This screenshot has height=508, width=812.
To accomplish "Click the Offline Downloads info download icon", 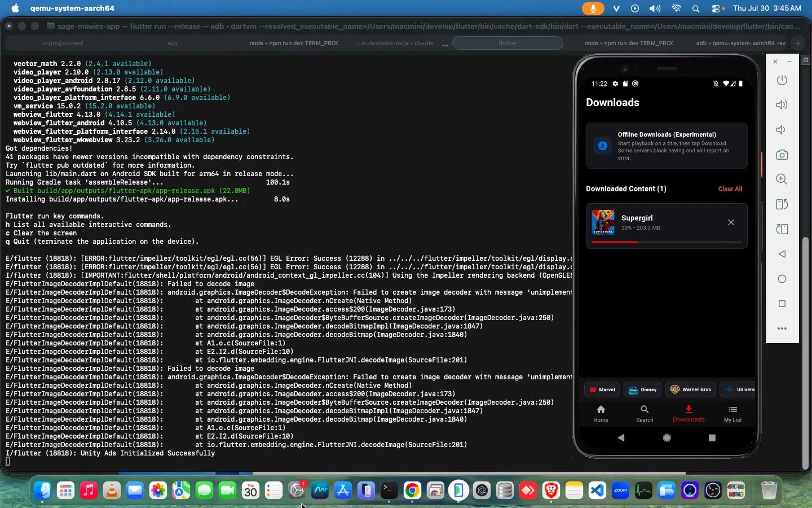I will [x=602, y=146].
